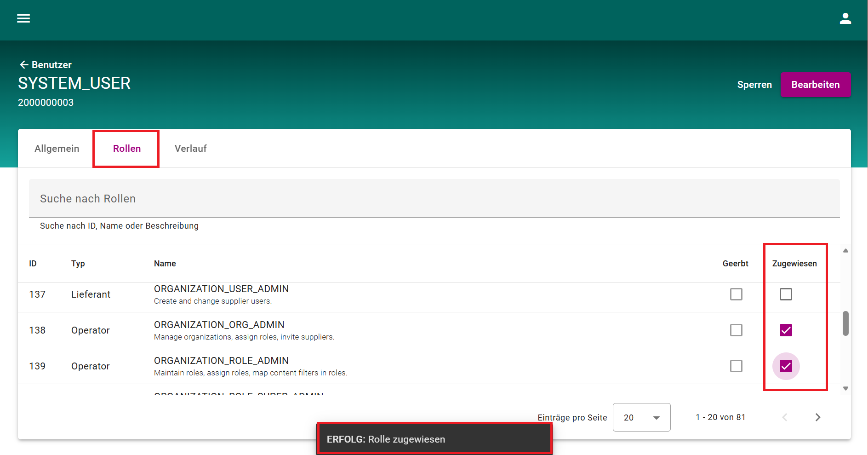Assign ORGANIZATION_USER_ADMIN role via Zugewiesen checkbox
Screen dimensions: 868x455
click(786, 294)
